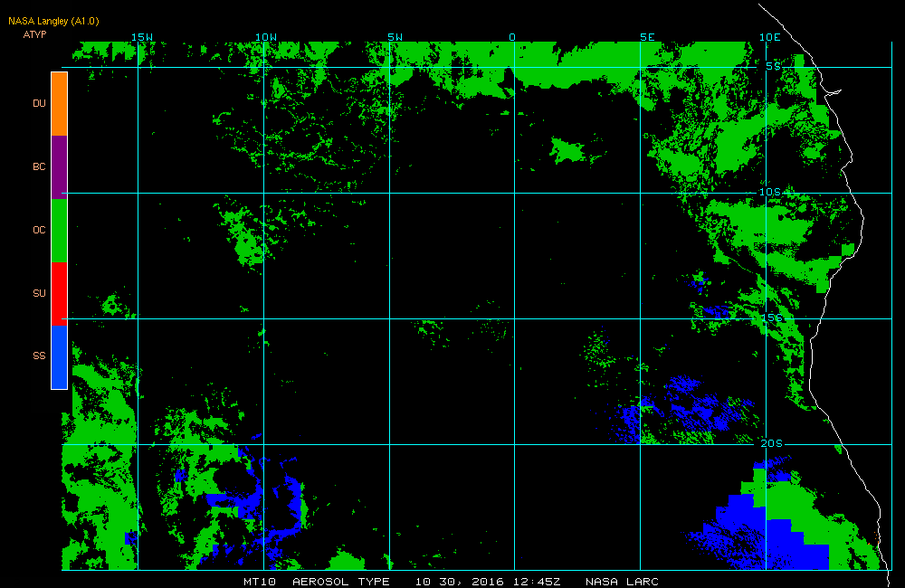The image size is (905, 588).
Task: Click the ATYP label
Action: tap(34, 34)
